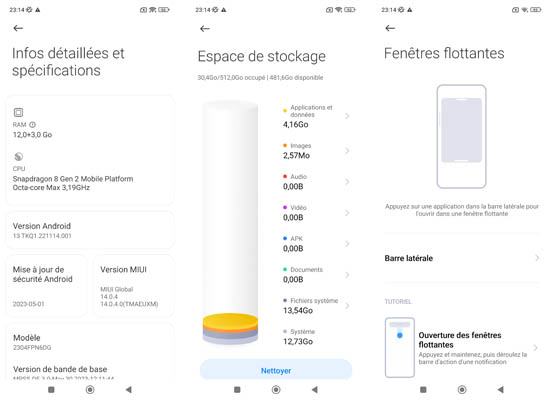The width and height of the screenshot is (552, 400).
Task: Tap recent apps square on Infos détaillées screen
Action: click(51, 389)
